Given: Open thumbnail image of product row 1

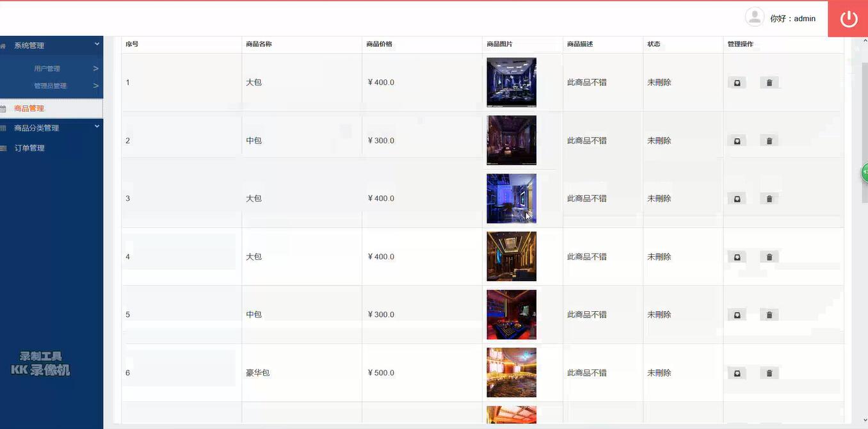Looking at the screenshot, I should pos(511,82).
